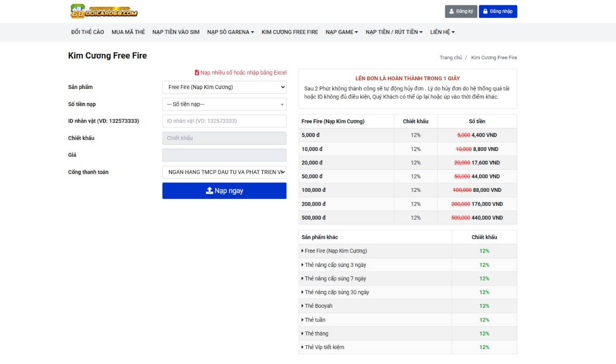This screenshot has height=364, width=616.
Task: Expand the NẠP GAME dropdown menu
Action: (x=342, y=32)
